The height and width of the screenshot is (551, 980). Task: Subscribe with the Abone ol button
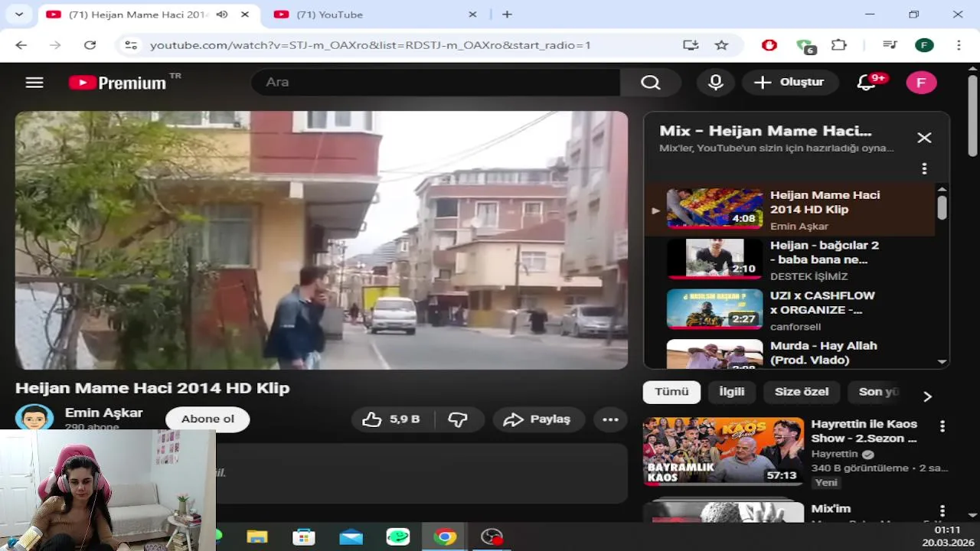(207, 419)
